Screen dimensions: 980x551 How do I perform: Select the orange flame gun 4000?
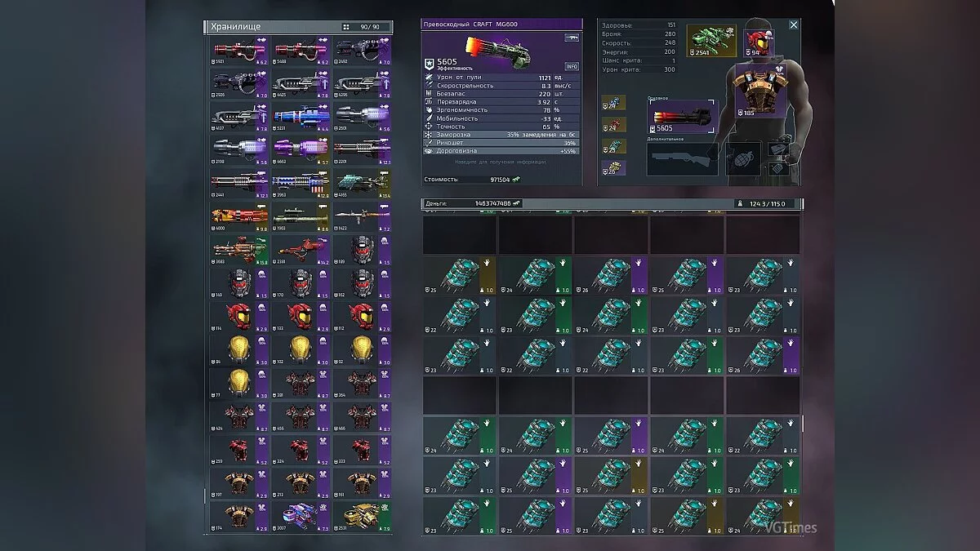238,215
